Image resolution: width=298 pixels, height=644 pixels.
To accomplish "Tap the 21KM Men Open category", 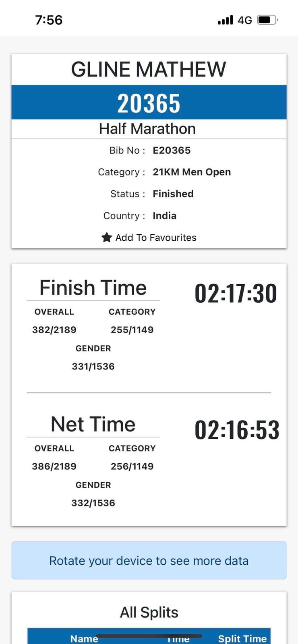I will pos(192,172).
